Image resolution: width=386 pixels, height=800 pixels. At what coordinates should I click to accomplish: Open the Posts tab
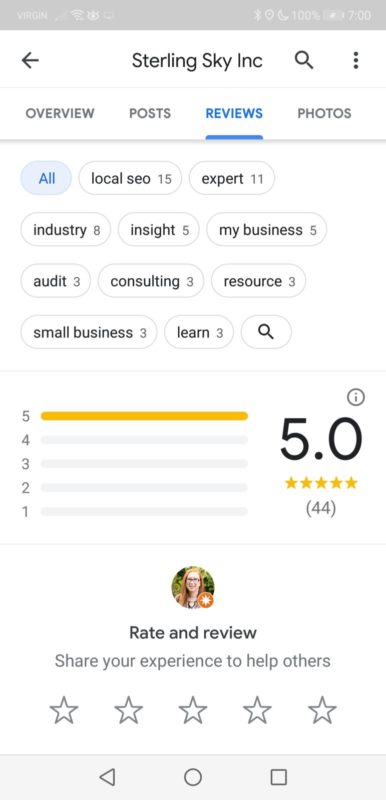pos(150,113)
